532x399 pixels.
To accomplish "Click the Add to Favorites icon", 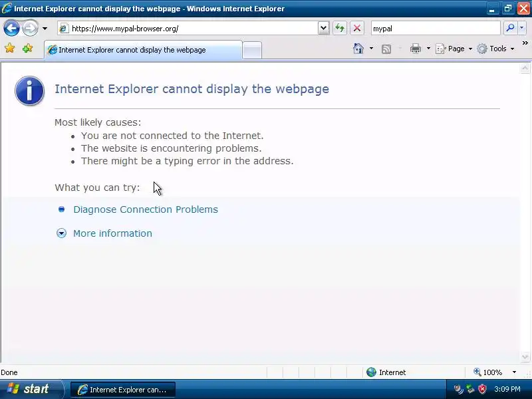I will pos(27,49).
